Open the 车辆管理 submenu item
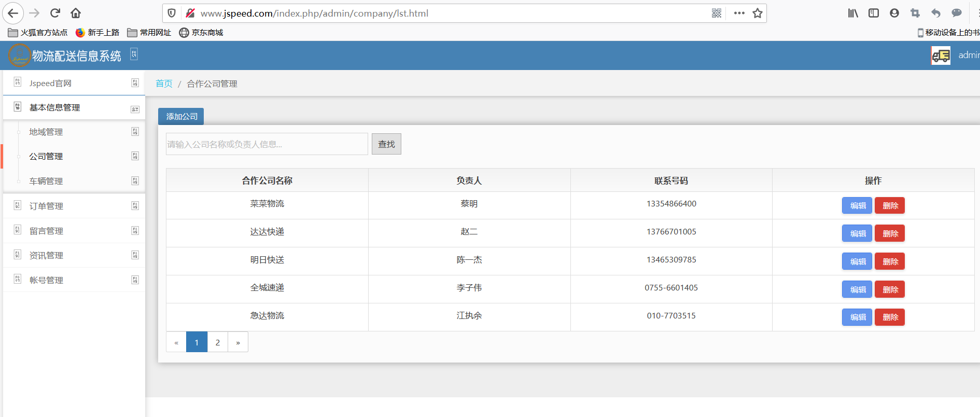This screenshot has height=417, width=980. 74,181
